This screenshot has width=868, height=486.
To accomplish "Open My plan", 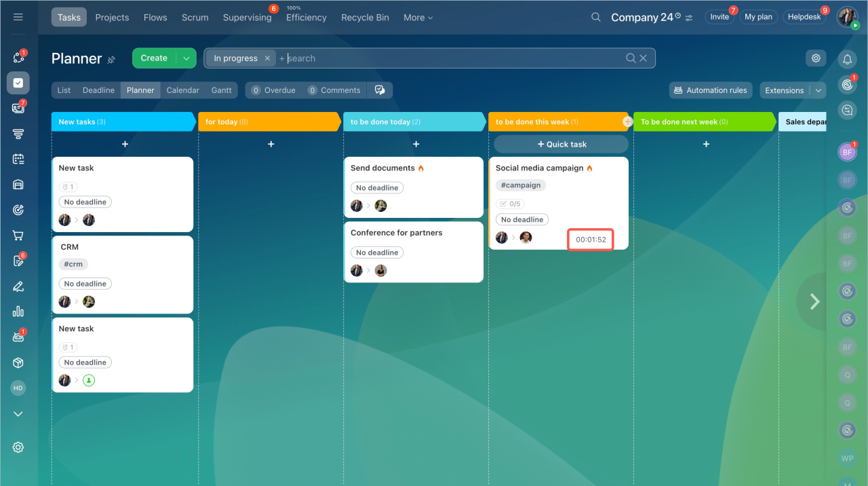I will coord(758,17).
